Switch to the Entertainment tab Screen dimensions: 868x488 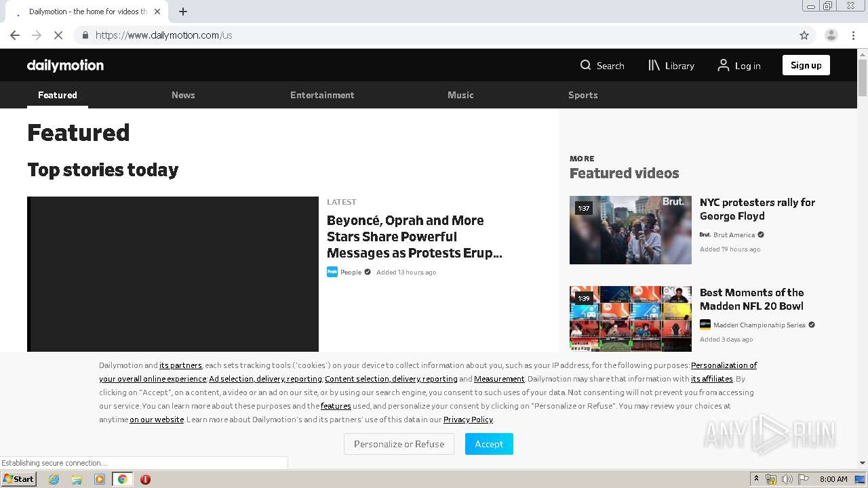coord(322,95)
